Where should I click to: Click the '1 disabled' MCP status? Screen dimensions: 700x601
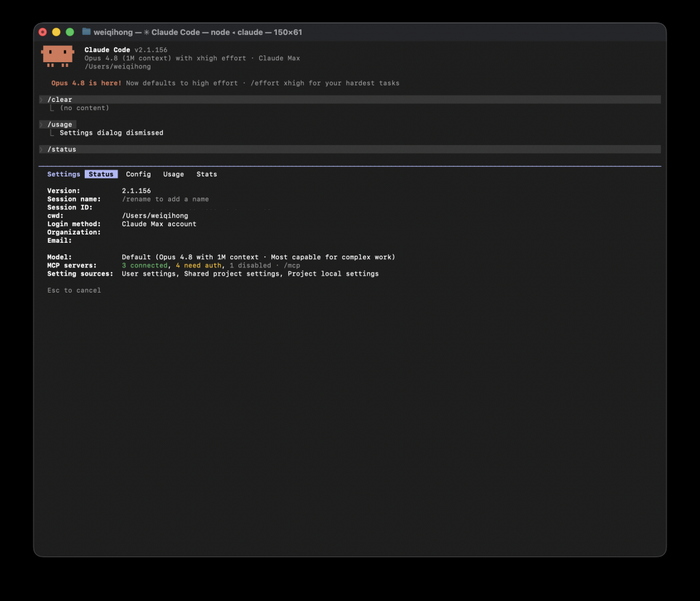pyautogui.click(x=250, y=266)
